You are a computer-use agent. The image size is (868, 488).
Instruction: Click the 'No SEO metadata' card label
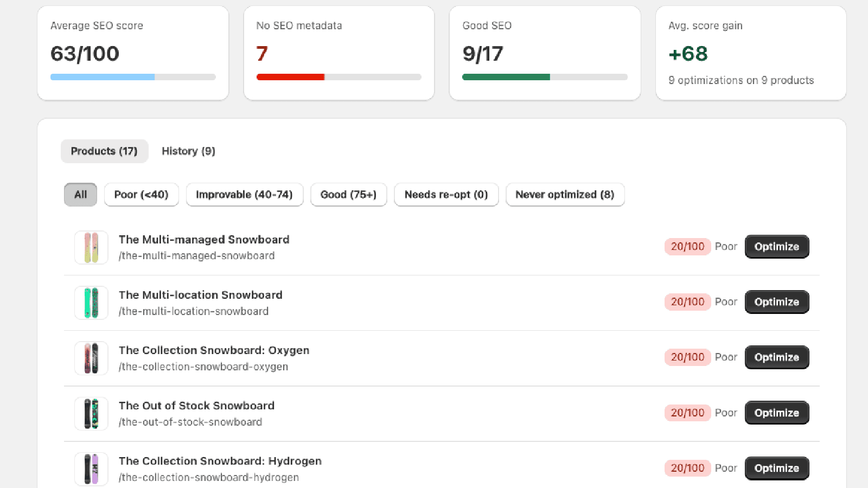tap(299, 25)
